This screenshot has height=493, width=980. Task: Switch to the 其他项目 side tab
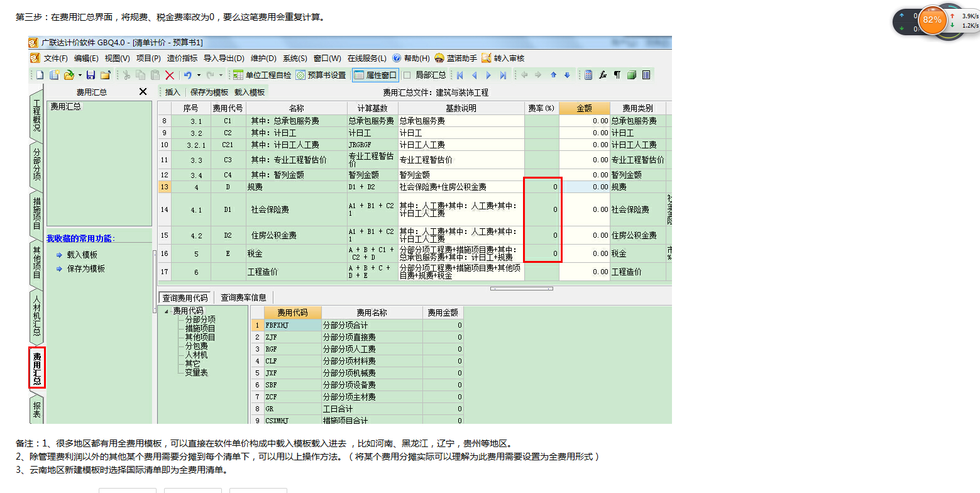point(37,263)
